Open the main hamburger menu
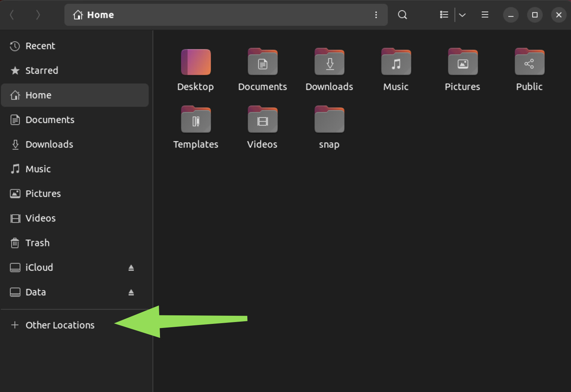This screenshot has width=571, height=392. 485,15
